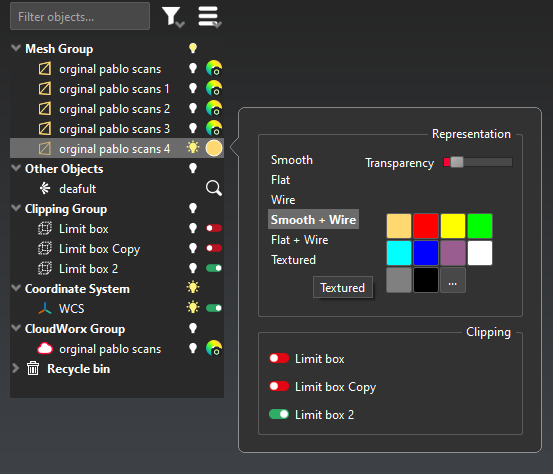Click the magnifier icon next to deafult

coord(214,188)
